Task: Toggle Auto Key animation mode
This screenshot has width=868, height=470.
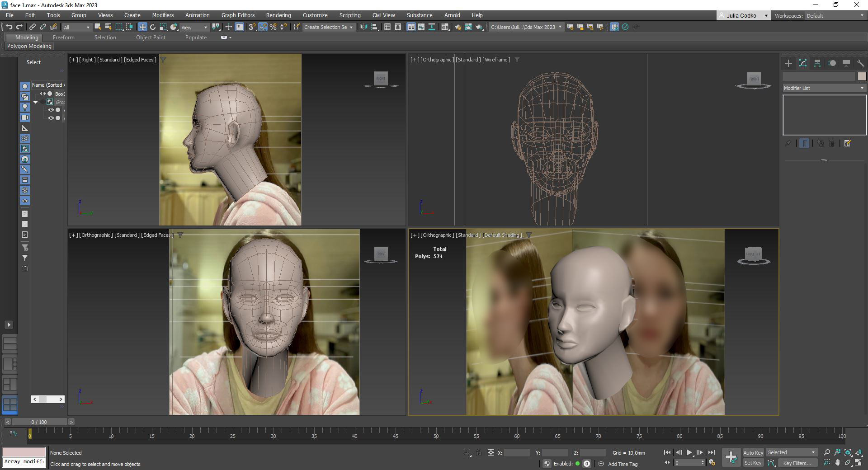Action: coord(753,452)
